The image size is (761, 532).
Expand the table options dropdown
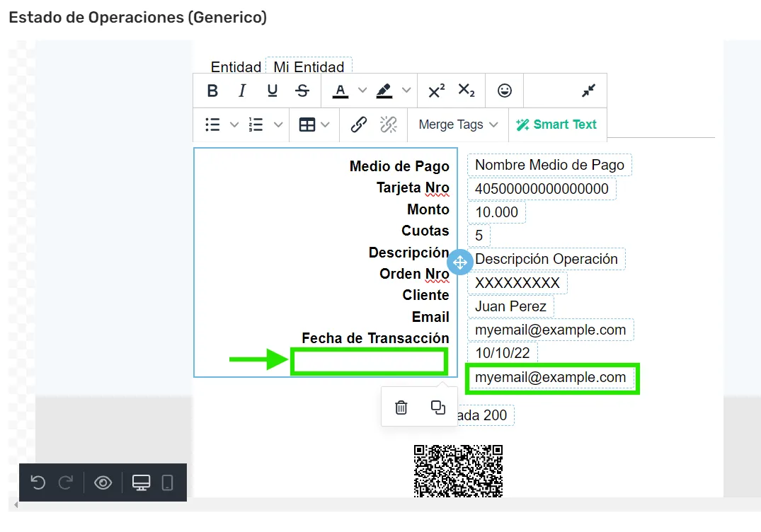[325, 125]
